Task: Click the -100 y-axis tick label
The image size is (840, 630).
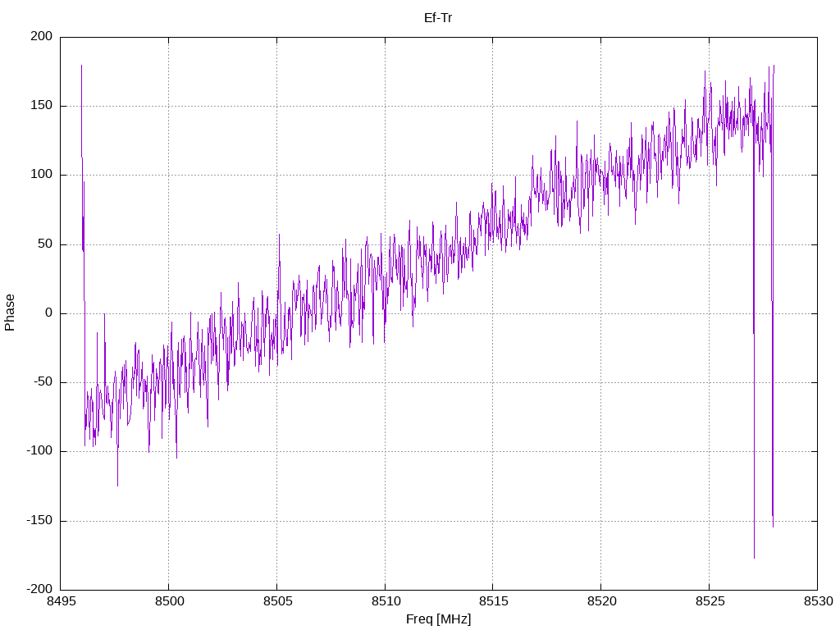Action: (x=39, y=451)
